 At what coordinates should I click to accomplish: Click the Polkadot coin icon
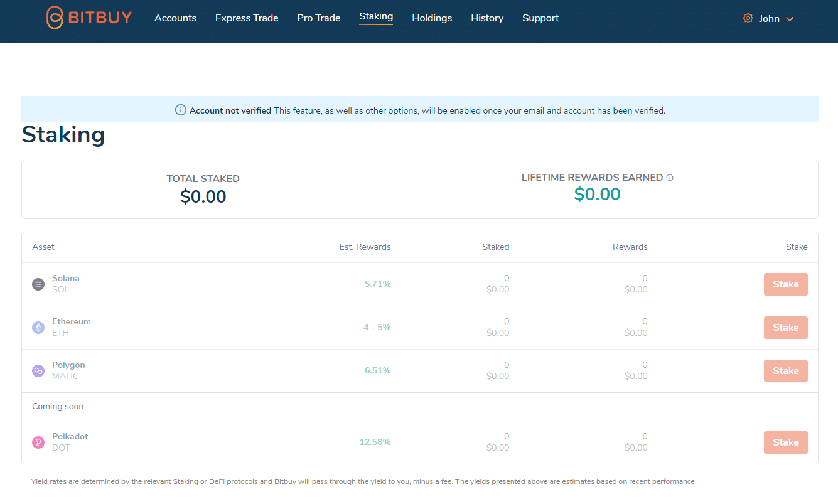click(x=38, y=442)
